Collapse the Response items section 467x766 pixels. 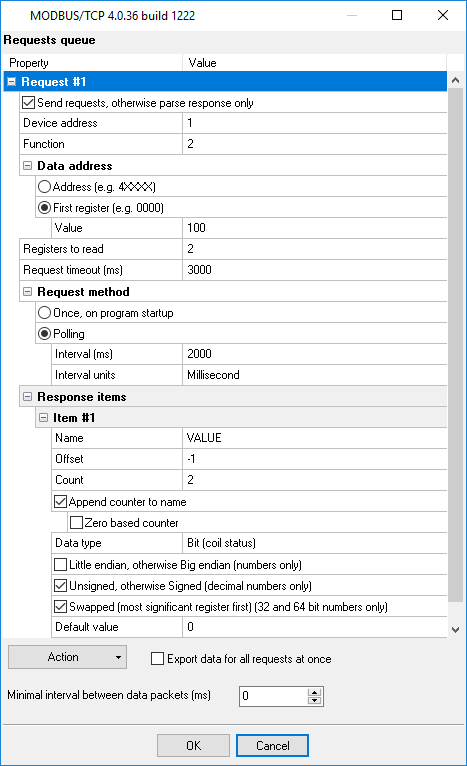tap(27, 397)
